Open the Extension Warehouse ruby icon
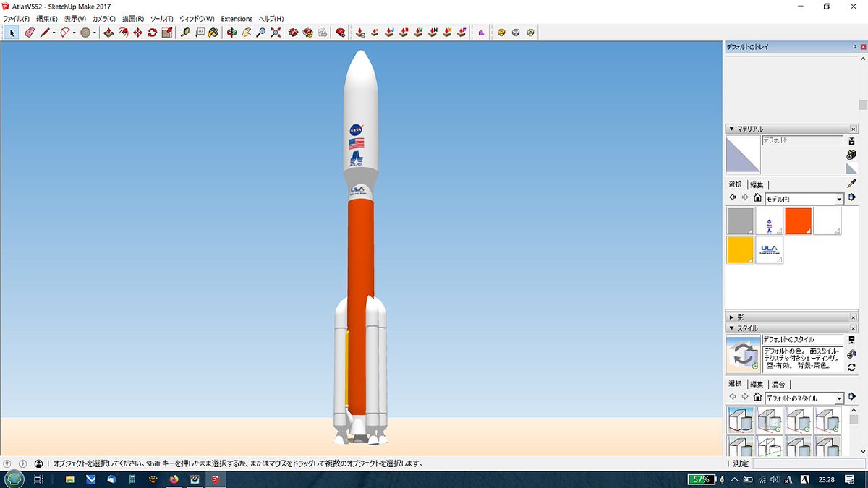 pyautogui.click(x=341, y=33)
